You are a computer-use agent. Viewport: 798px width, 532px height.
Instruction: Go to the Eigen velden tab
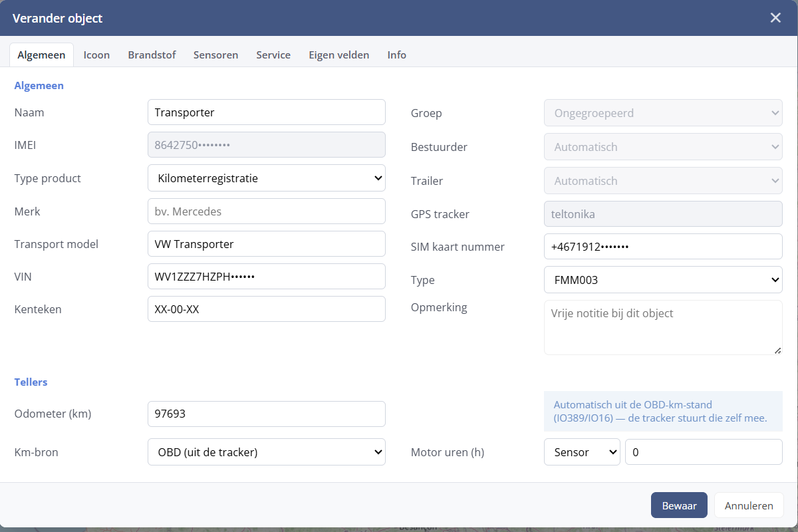tap(338, 55)
